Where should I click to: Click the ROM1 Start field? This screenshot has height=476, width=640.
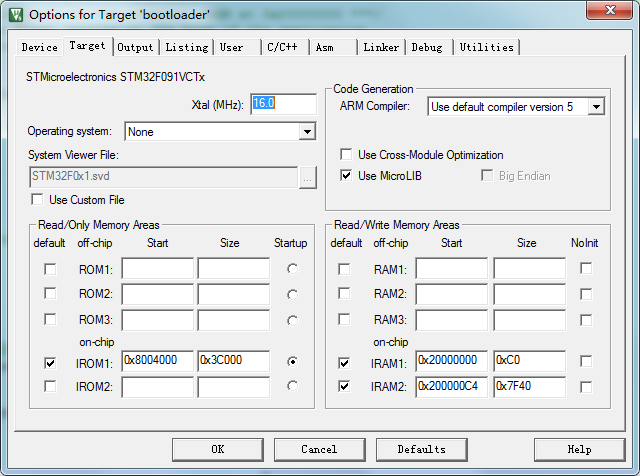point(158,268)
